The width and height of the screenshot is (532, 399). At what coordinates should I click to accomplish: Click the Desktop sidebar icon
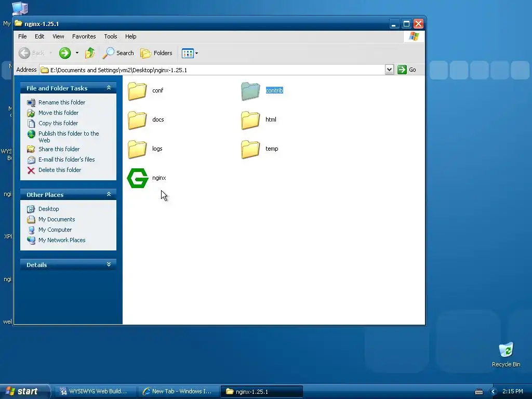[31, 209]
